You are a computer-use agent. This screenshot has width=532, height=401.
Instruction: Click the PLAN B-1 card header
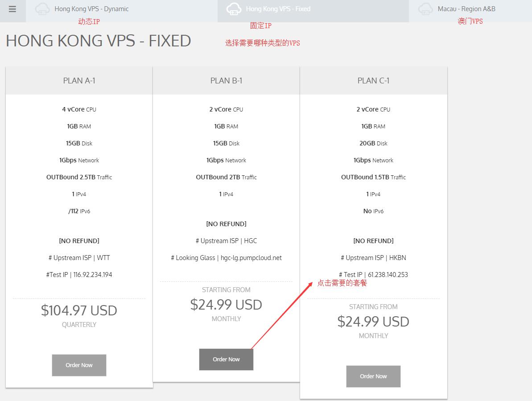point(226,81)
